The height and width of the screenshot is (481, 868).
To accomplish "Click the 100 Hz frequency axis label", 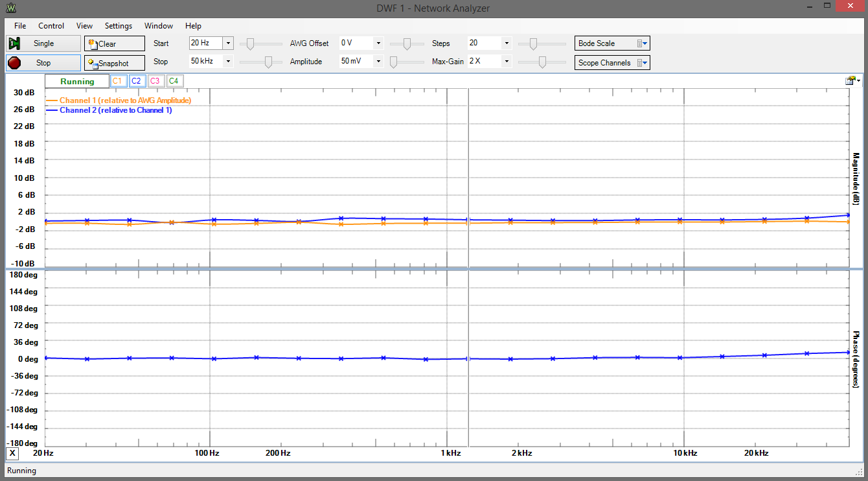I will point(209,453).
